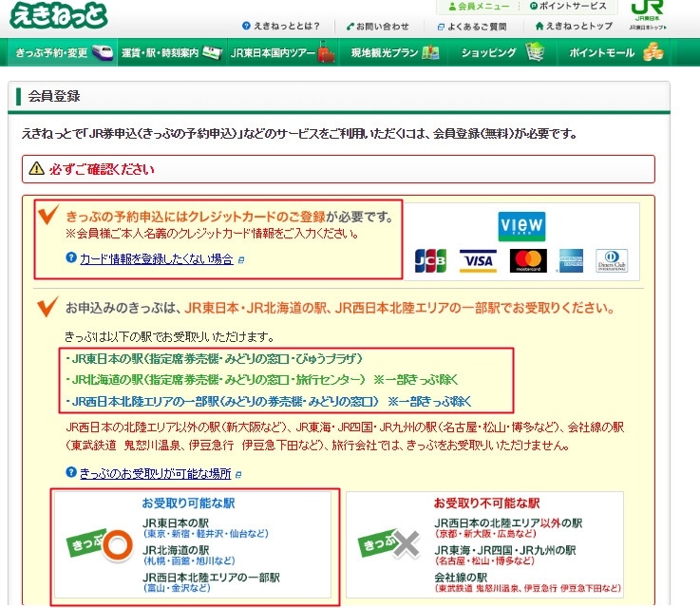Click the ticket icon beside 運賃・駅・時刻案内
The image size is (700, 608).
pos(213,52)
